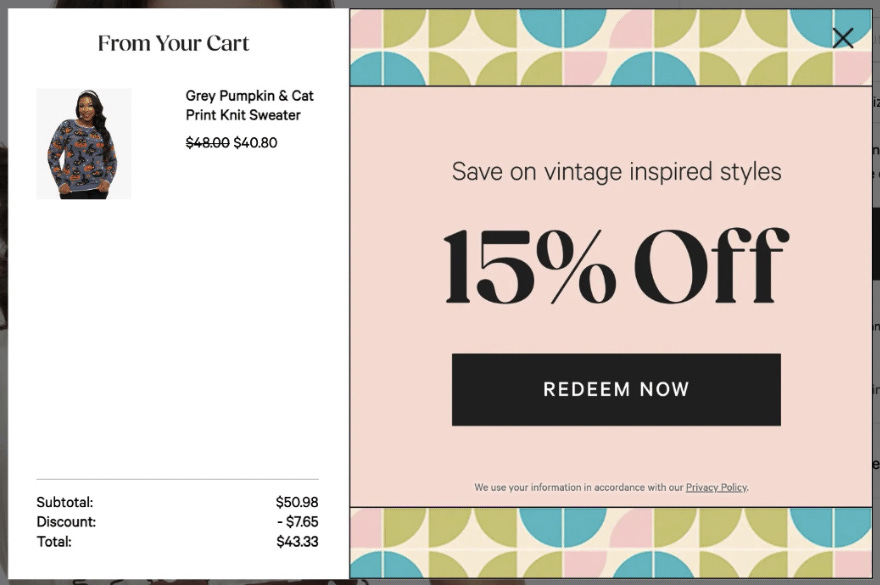Select the sweater product title text
The width and height of the screenshot is (880, 585).
click(x=249, y=105)
